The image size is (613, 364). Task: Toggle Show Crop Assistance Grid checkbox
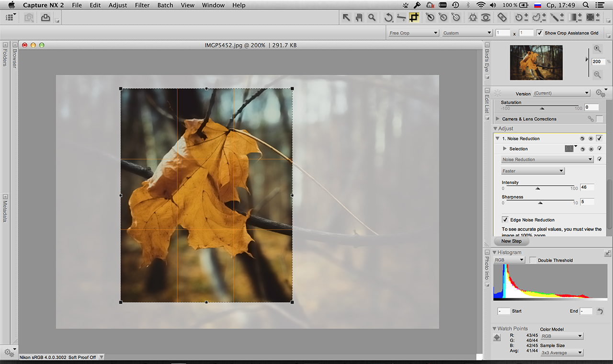click(x=540, y=33)
